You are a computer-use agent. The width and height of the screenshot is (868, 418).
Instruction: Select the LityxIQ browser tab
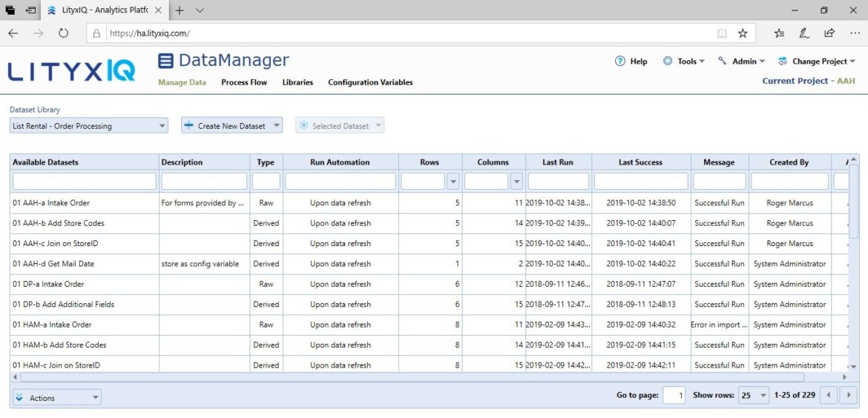pyautogui.click(x=105, y=10)
